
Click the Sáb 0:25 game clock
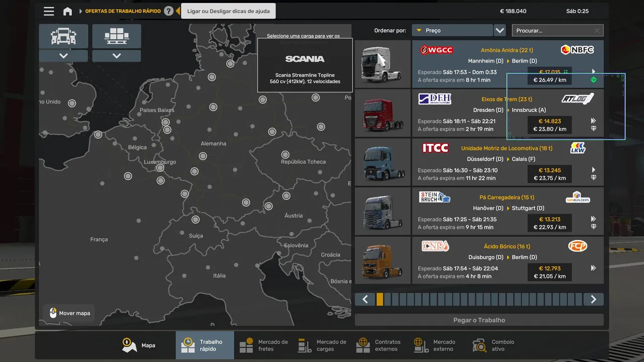pyautogui.click(x=577, y=11)
